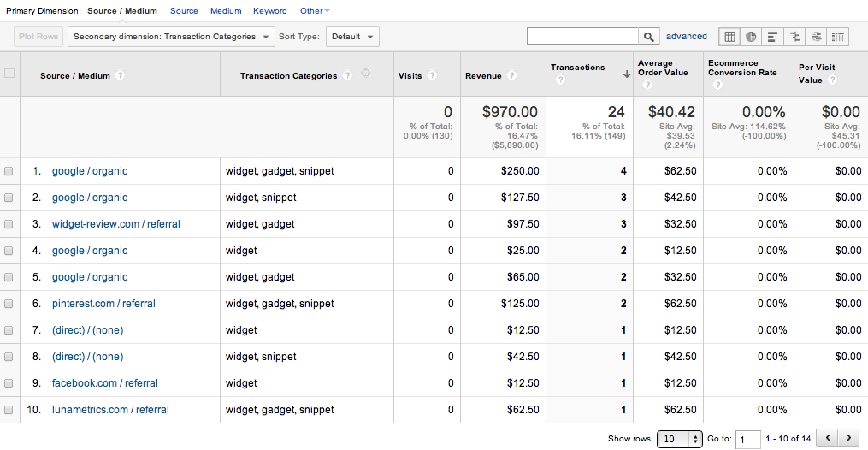Click the Go to page number field

coord(747,440)
